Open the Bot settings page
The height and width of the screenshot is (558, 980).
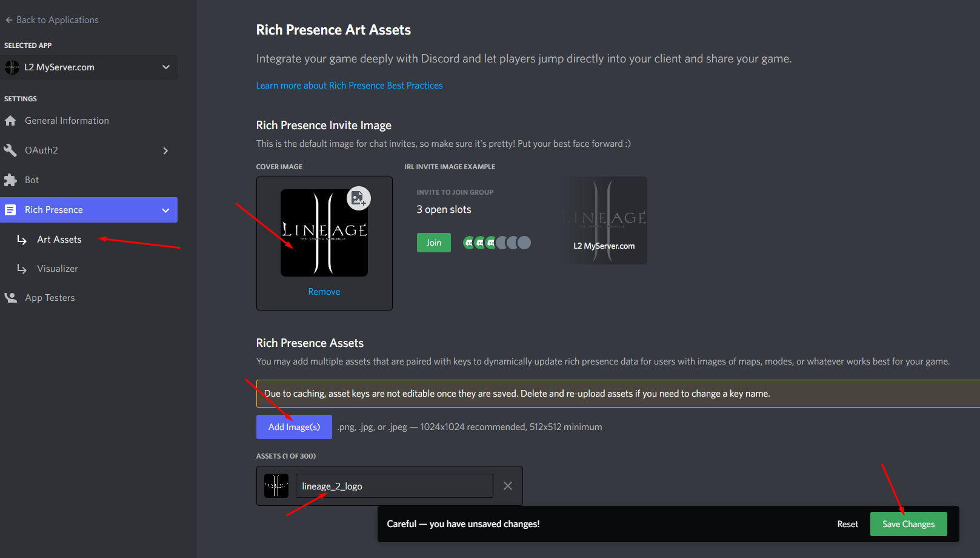[x=32, y=180]
